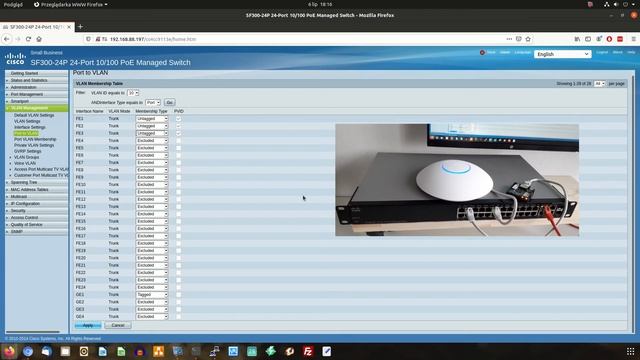Open the VLAN ID equals to dropdown
640x360 pixels.
tap(133, 93)
